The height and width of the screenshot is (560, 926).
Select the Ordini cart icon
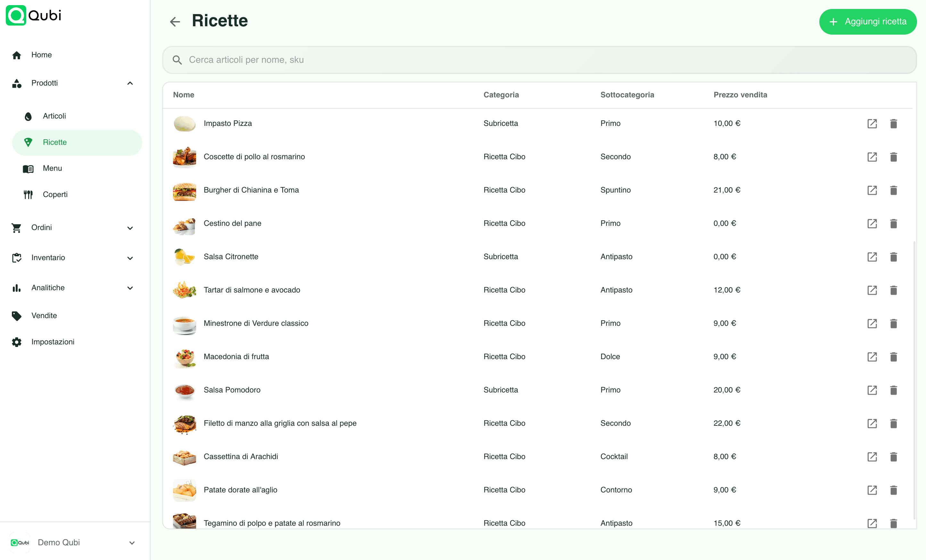click(17, 227)
